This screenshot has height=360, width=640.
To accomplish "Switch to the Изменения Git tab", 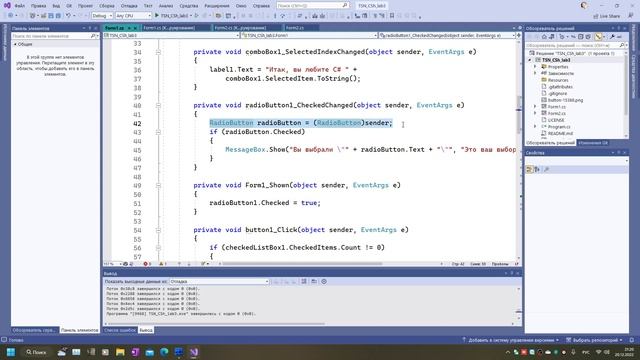I will [593, 143].
